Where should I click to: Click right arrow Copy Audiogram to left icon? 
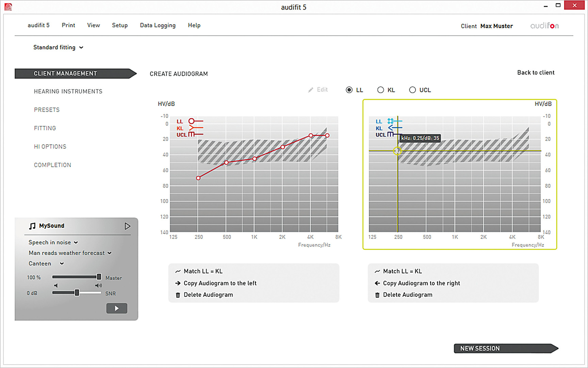coord(178,283)
